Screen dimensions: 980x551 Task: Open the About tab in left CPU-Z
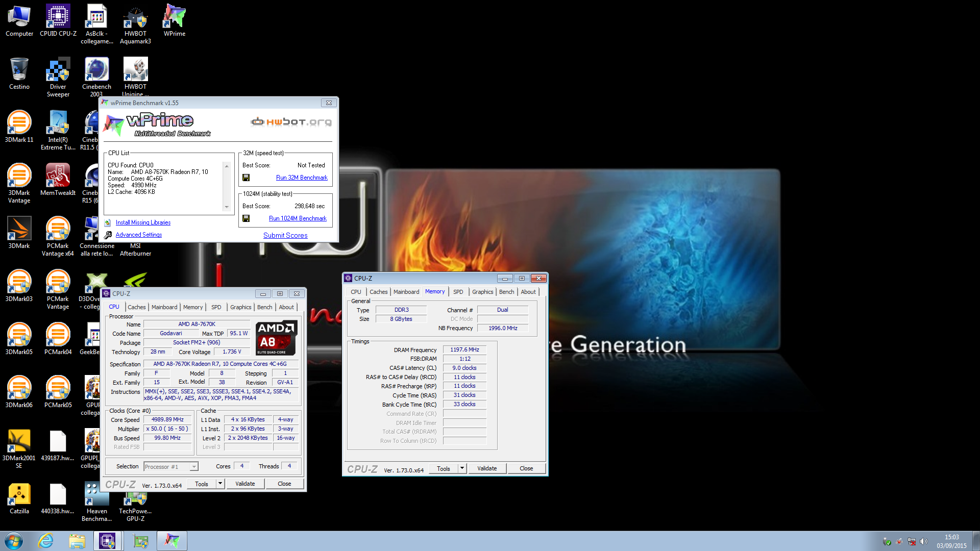pyautogui.click(x=286, y=307)
